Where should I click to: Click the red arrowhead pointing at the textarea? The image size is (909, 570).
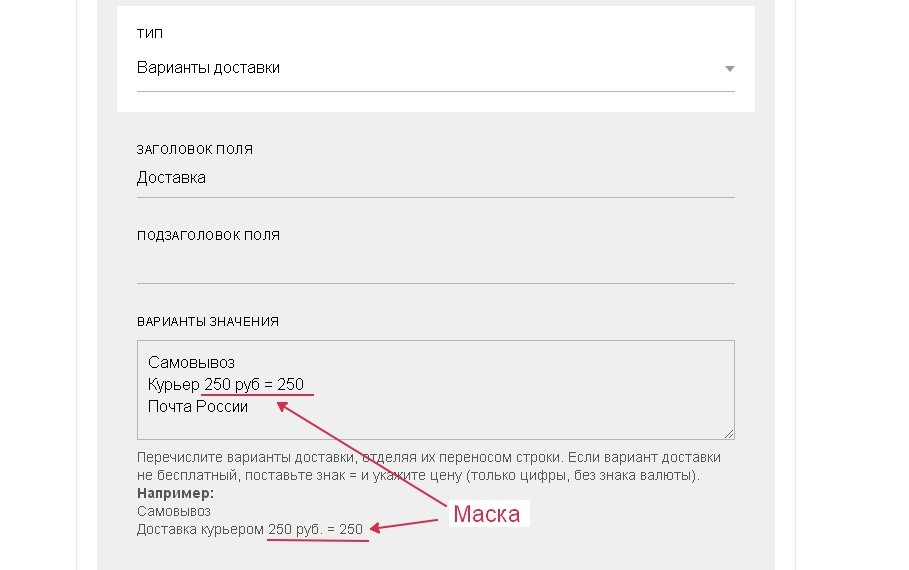(x=283, y=404)
